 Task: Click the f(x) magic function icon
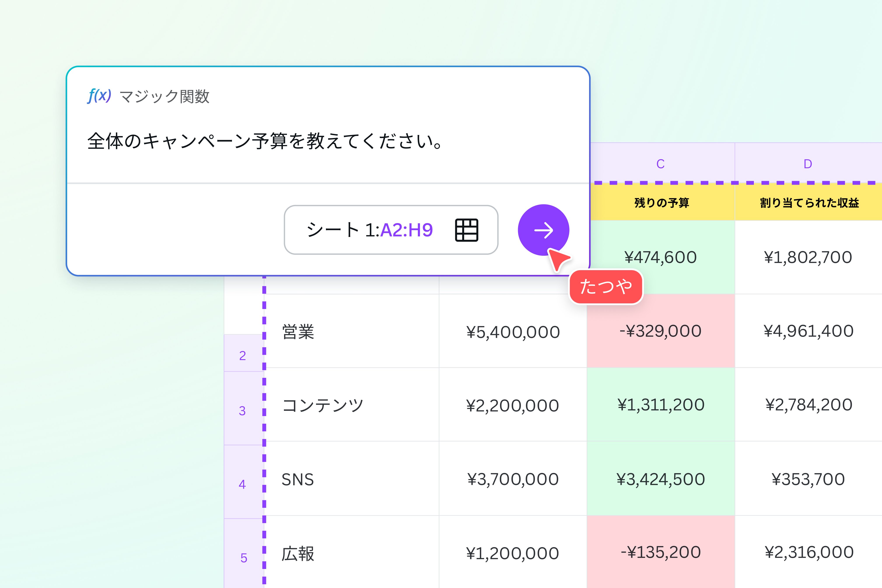99,96
